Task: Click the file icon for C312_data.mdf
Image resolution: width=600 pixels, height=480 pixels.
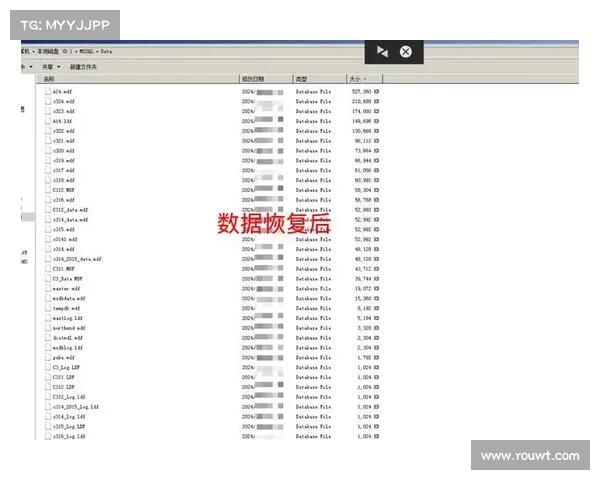Action: coord(48,210)
